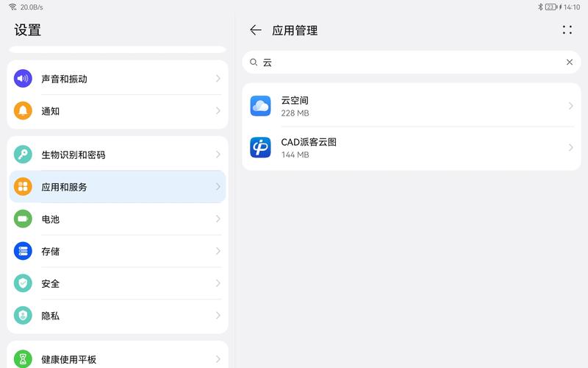Open 健康使用平板 settings

click(118, 358)
